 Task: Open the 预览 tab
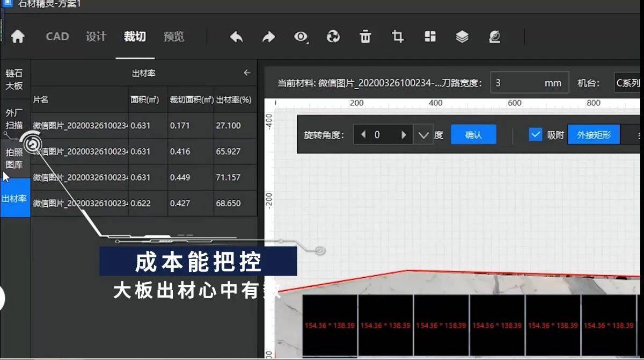click(174, 37)
